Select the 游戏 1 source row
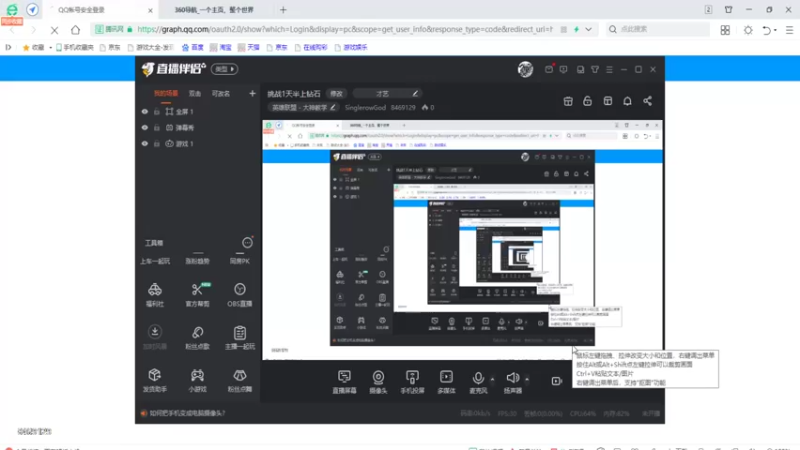Image resolution: width=800 pixels, height=450 pixels. [197, 144]
